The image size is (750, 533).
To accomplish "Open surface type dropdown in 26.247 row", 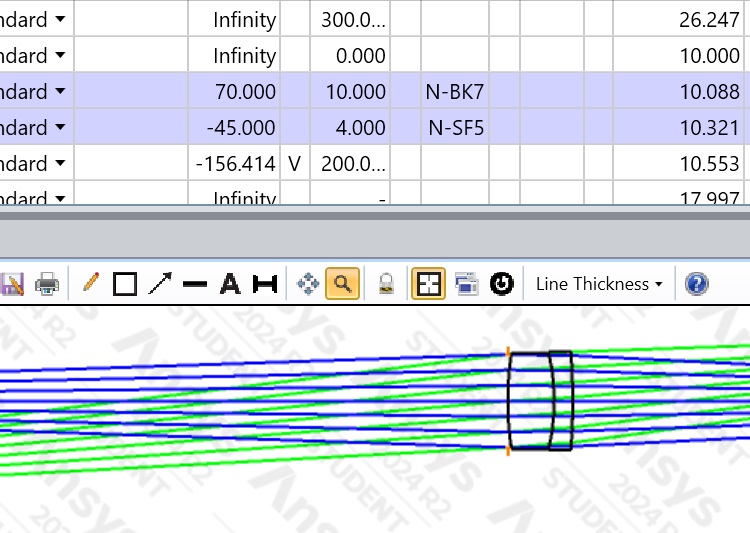I will click(x=60, y=19).
